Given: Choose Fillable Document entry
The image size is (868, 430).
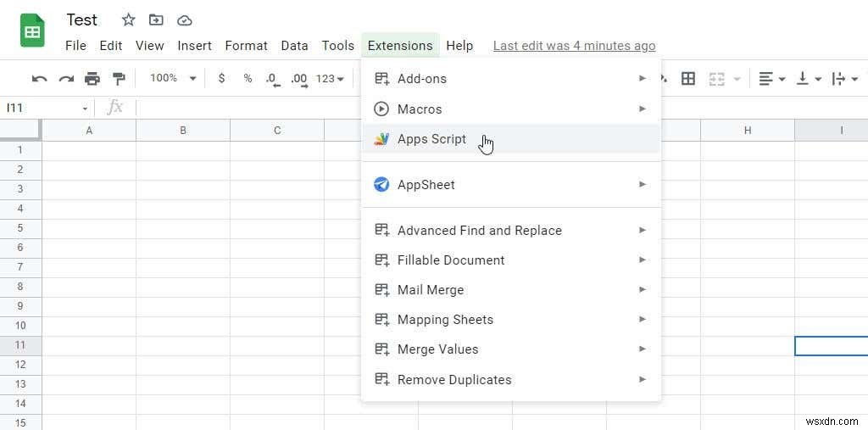Looking at the screenshot, I should coord(511,260).
